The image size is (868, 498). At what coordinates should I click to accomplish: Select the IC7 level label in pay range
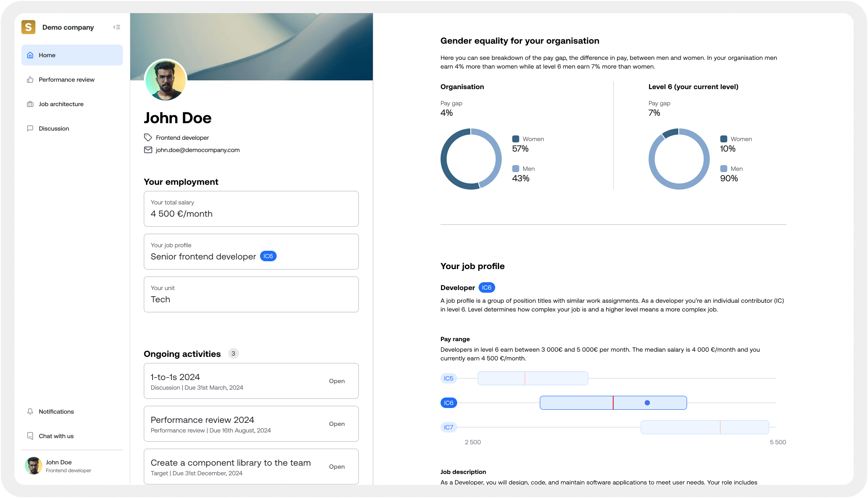(448, 427)
